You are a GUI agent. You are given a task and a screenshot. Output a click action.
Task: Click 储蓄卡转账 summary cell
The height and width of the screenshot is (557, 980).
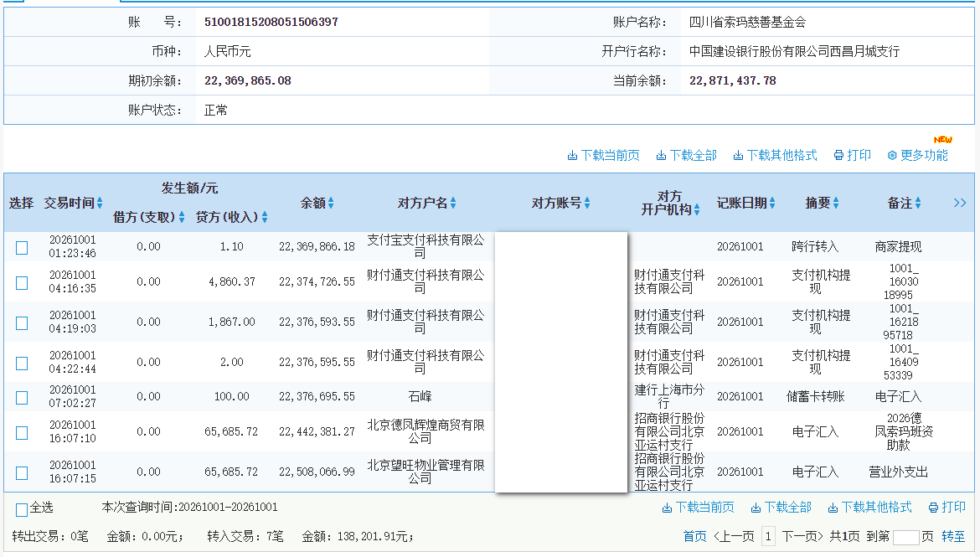[816, 396]
